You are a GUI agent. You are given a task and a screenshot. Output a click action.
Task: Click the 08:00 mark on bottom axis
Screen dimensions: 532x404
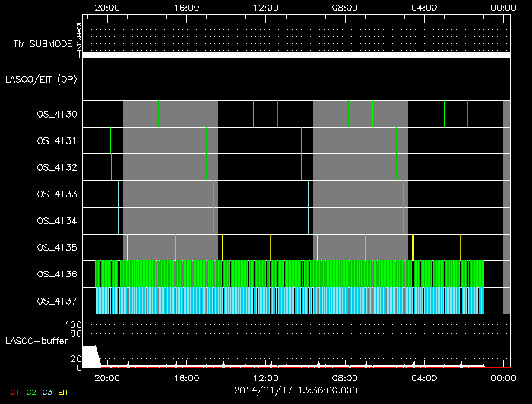tap(345, 377)
